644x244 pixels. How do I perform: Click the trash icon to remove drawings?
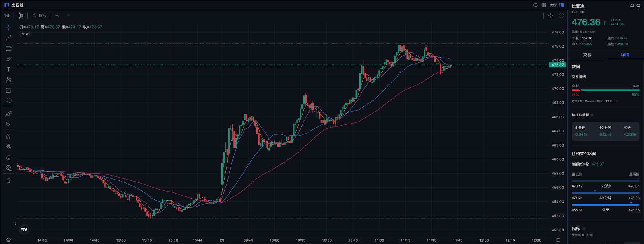click(x=8, y=180)
